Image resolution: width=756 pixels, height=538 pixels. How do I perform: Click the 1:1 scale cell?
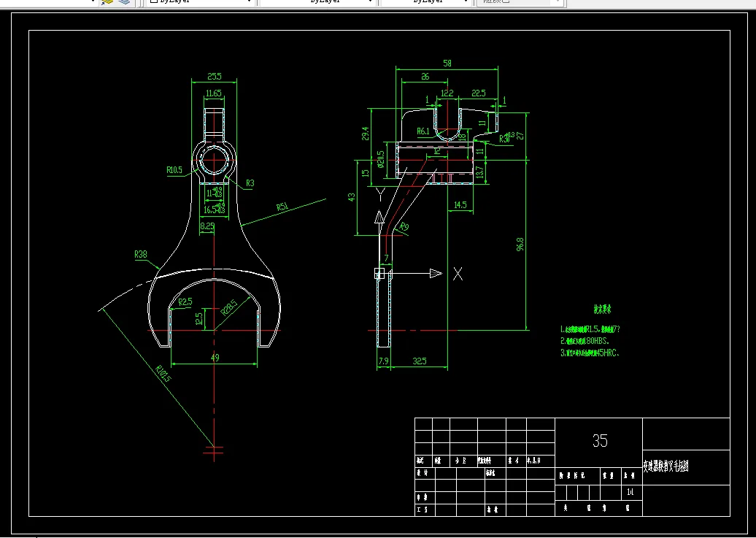click(x=631, y=493)
